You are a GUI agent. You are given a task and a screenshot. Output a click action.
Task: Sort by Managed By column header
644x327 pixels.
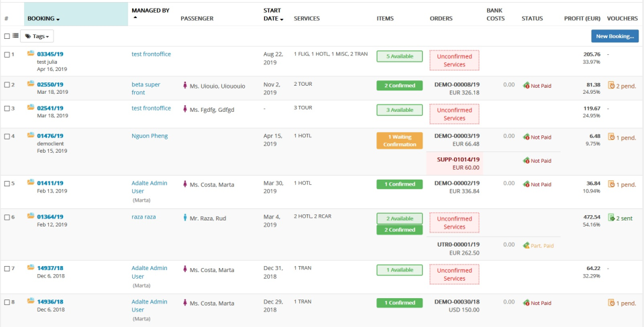tap(150, 11)
